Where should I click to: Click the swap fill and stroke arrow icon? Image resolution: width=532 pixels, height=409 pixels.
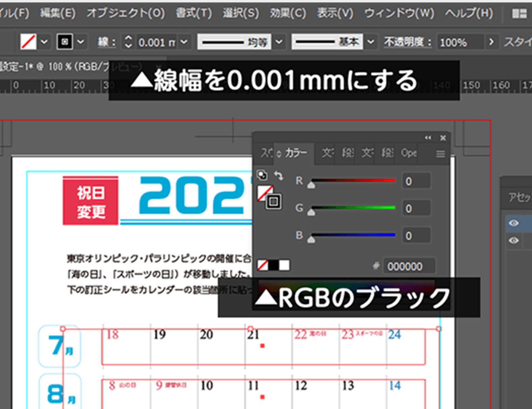279,175
